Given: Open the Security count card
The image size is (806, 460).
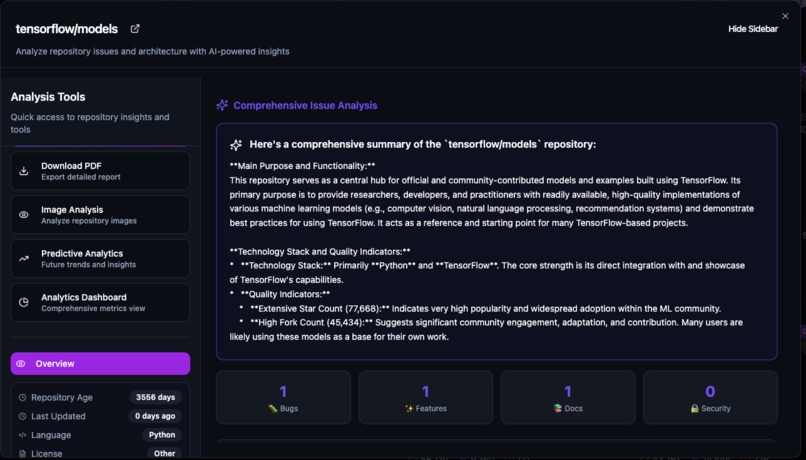Looking at the screenshot, I should tap(710, 397).
